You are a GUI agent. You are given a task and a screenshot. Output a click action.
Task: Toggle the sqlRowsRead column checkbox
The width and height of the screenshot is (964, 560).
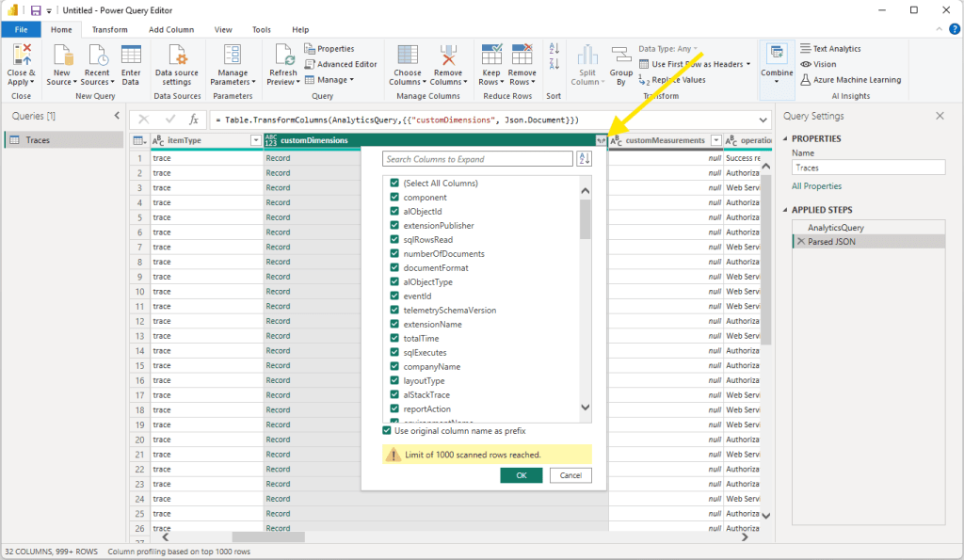(395, 240)
